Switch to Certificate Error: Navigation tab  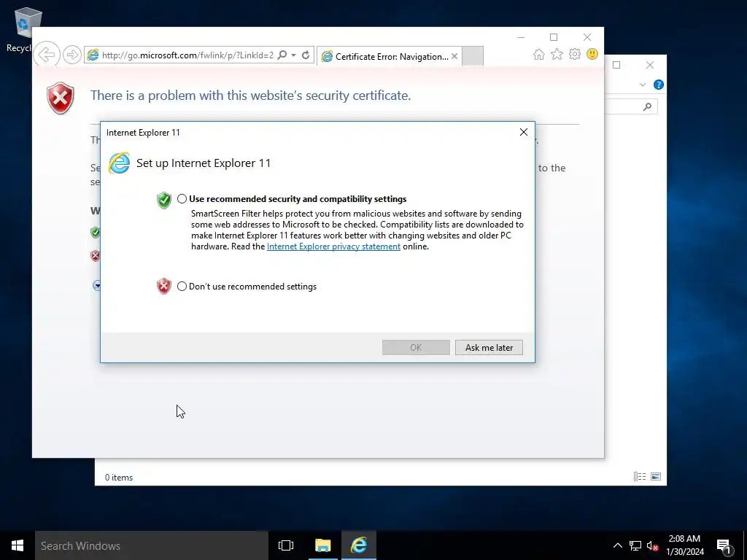388,56
